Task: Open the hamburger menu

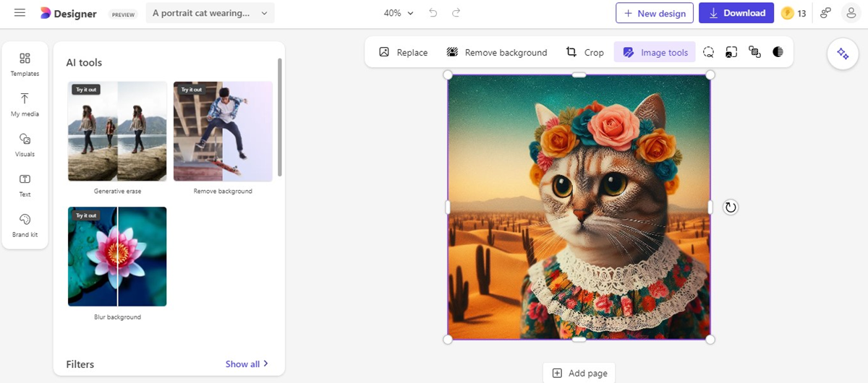Action: (20, 13)
